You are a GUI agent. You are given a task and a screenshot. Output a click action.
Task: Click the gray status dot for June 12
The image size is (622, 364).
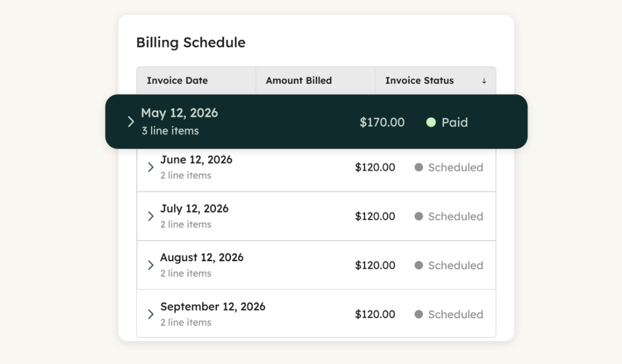coord(419,167)
